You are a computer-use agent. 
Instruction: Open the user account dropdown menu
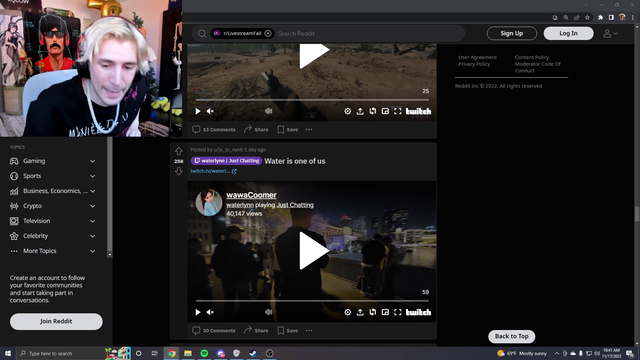[x=611, y=33]
